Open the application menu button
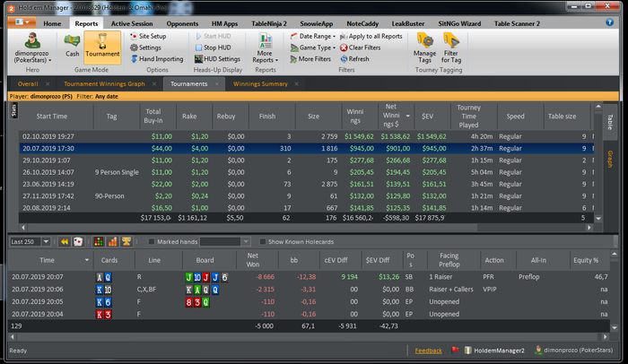Viewport: 628px width, 364px height. click(x=22, y=22)
